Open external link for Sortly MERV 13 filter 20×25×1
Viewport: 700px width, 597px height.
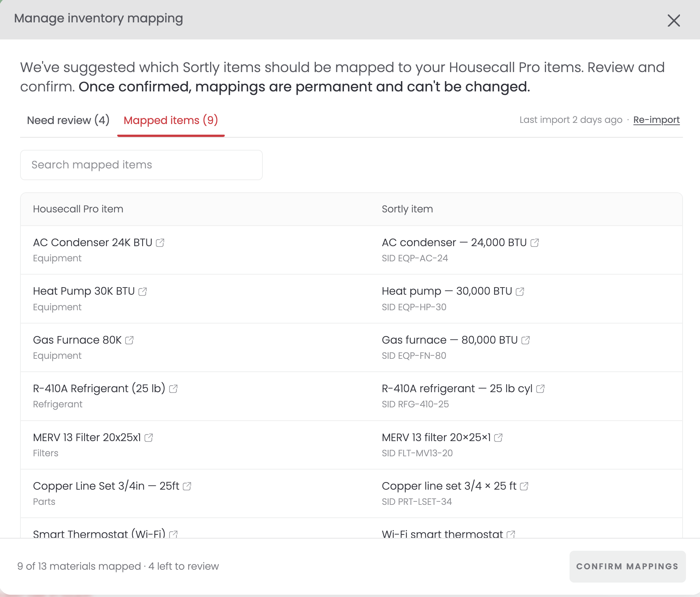coord(498,438)
